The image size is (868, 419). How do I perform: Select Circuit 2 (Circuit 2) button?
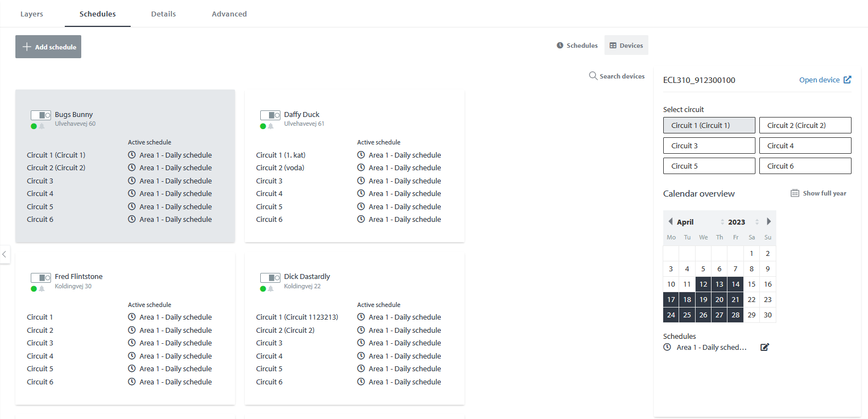tap(805, 125)
